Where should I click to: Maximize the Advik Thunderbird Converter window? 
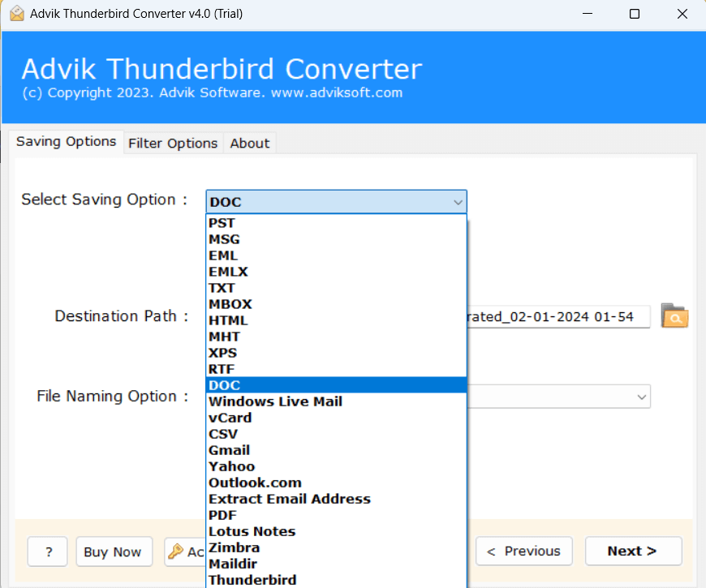[x=635, y=14]
